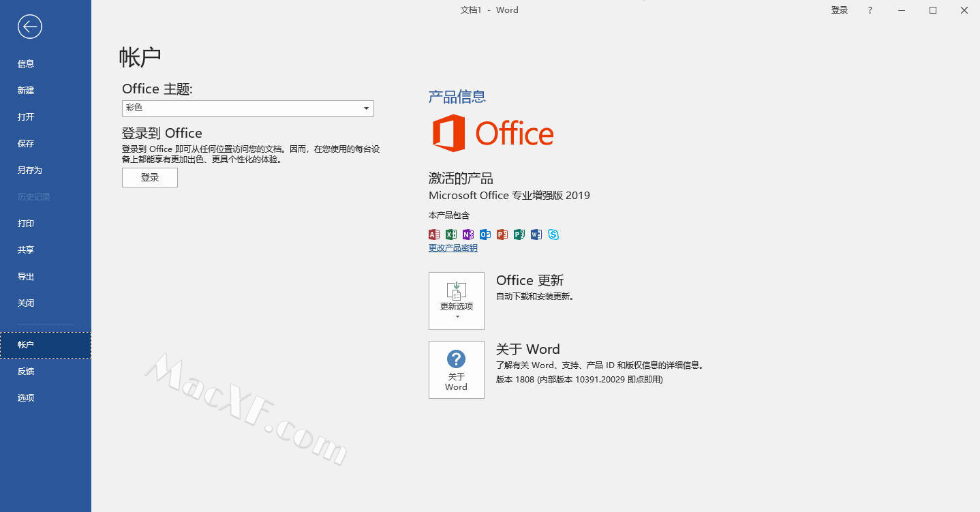Click the 产品信息 heading
The width and height of the screenshot is (980, 512).
(x=457, y=97)
